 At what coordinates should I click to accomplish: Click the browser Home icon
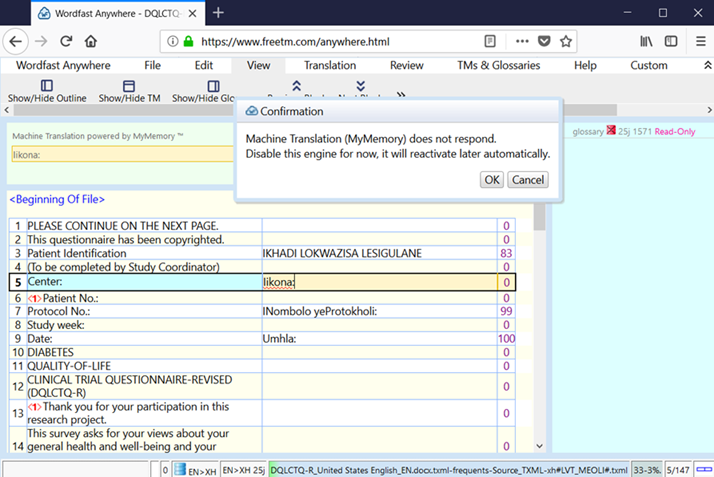91,41
